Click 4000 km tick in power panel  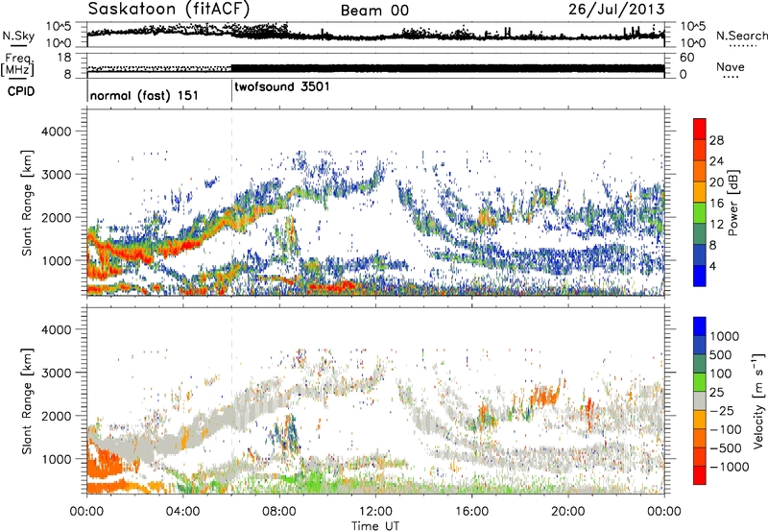[57, 132]
